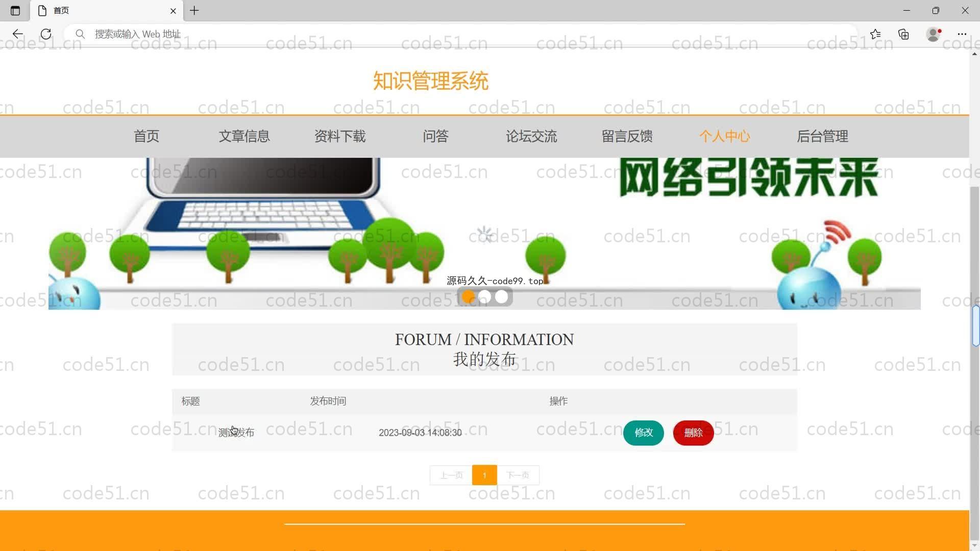Open the tab actions menu icon
Viewport: 980px width, 551px height.
pyautogui.click(x=15, y=11)
